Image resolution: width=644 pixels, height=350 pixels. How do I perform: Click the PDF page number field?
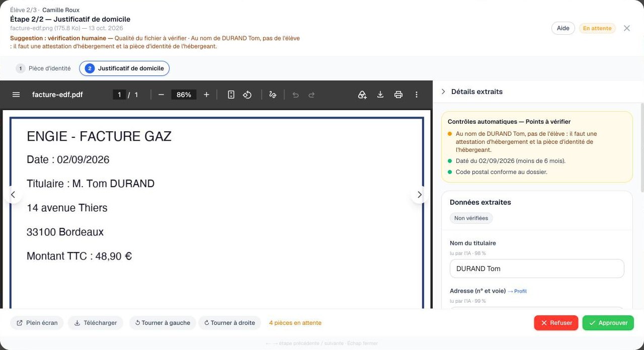tap(119, 95)
